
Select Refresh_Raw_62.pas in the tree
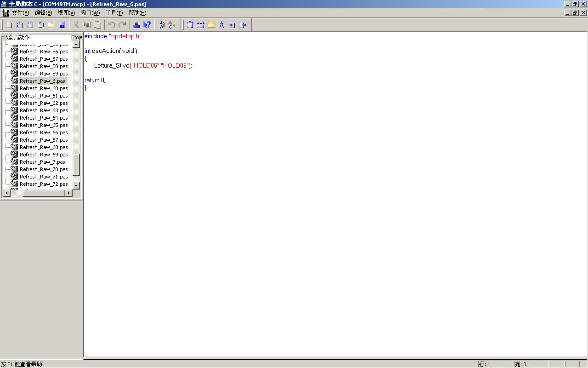(x=44, y=103)
